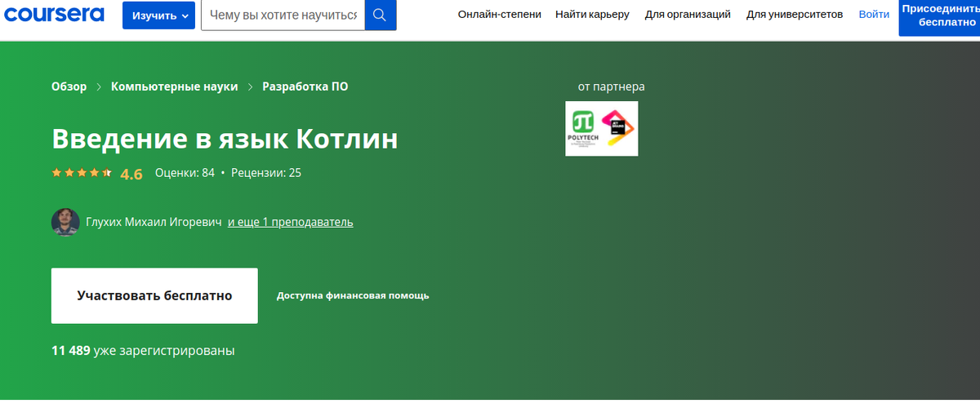Click course title Введение в язык Котлин
The height and width of the screenshot is (412, 980).
coord(225,139)
